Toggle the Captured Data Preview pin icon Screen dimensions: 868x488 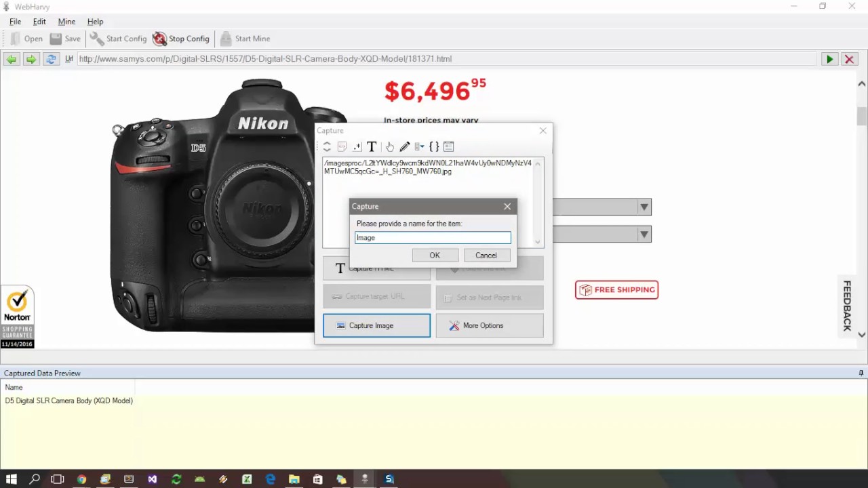[x=861, y=373]
